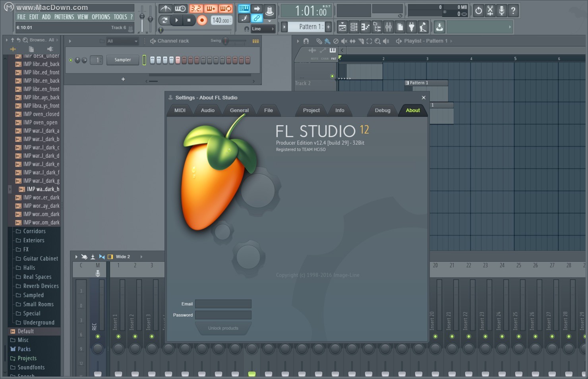Open the Playlist view button
The height and width of the screenshot is (379, 588).
coord(342,27)
